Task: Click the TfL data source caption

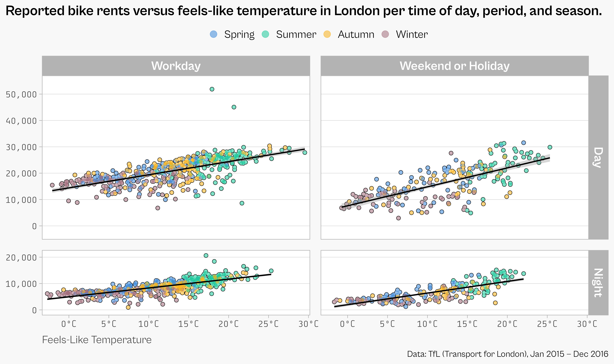Action: [508, 354]
